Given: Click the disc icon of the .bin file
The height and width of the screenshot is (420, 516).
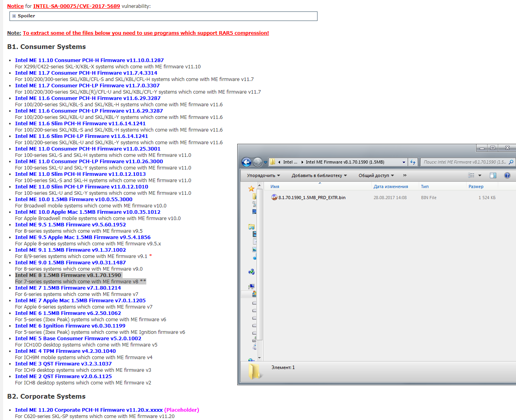Looking at the screenshot, I should [274, 198].
